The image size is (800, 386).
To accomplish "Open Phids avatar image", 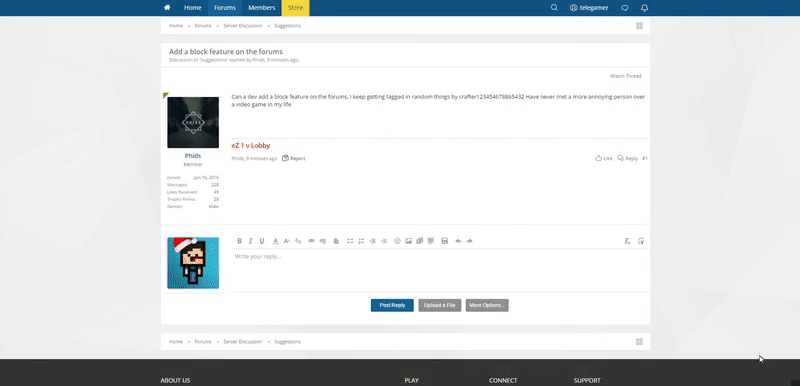I will (x=193, y=122).
